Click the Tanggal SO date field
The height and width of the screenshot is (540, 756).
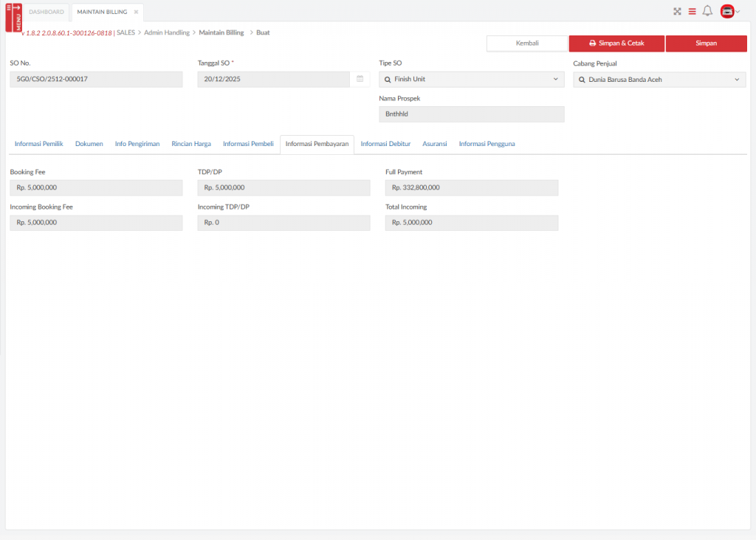point(273,79)
